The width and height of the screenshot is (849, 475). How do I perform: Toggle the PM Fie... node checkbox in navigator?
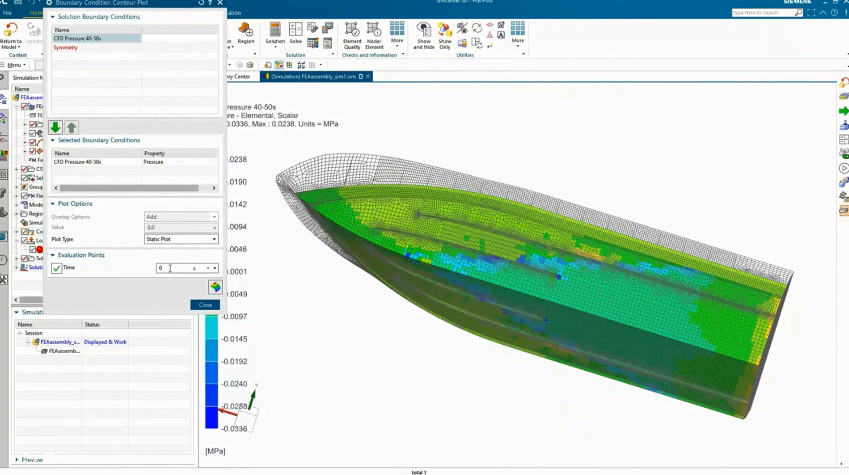25,196
